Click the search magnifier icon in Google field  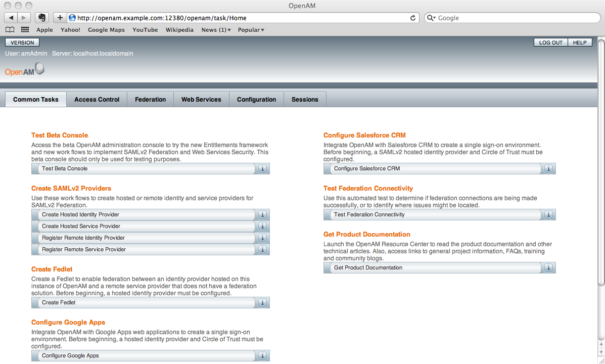[431, 18]
